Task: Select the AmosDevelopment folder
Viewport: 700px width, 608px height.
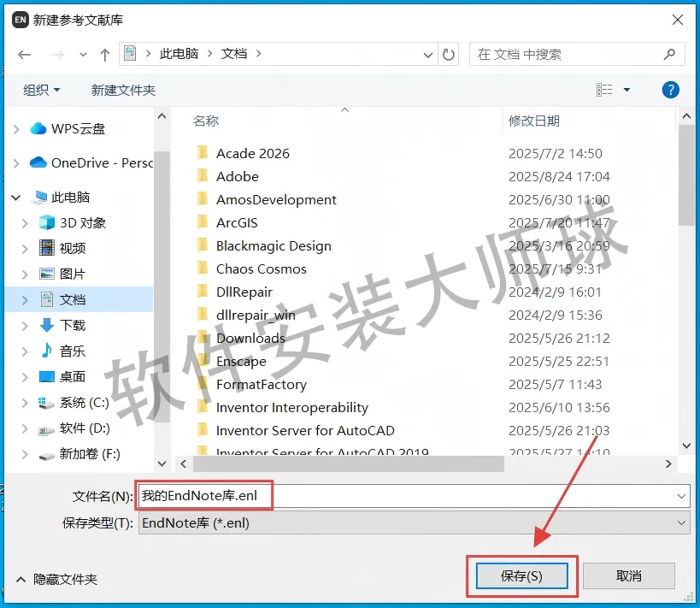Action: [267, 200]
